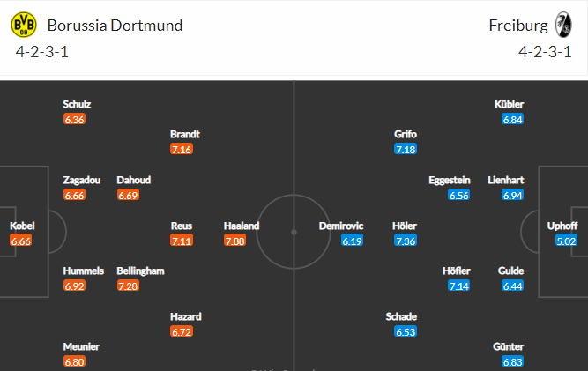Click the Freiburg club crest
Image resolution: width=588 pixels, height=371 pixels.
click(x=562, y=25)
